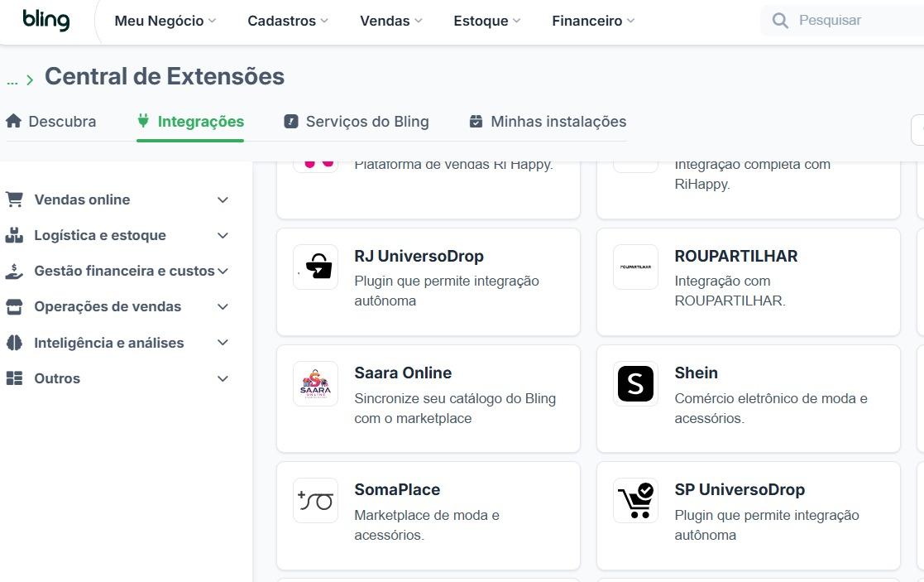The width and height of the screenshot is (924, 582).
Task: Click the breadcrumb ellipsis link
Action: (12, 81)
